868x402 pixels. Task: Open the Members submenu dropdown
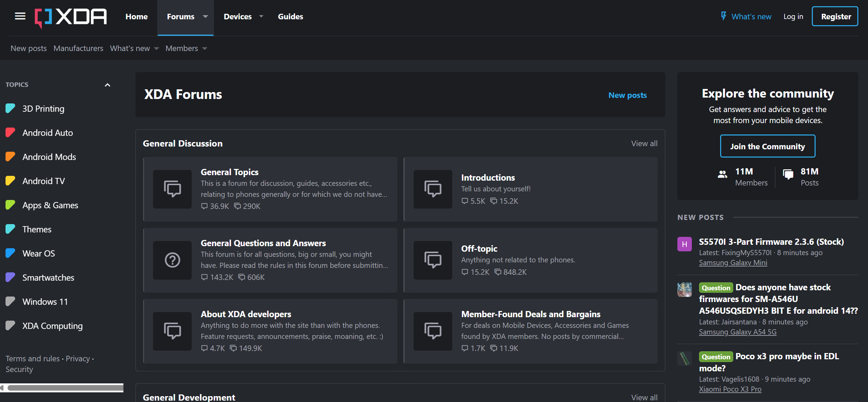(x=205, y=49)
